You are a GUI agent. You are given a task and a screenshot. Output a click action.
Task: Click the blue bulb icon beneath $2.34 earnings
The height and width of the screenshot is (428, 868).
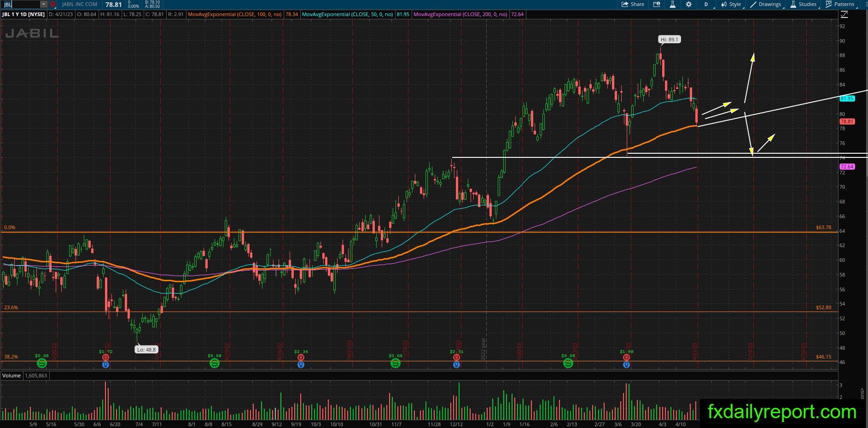[x=301, y=365]
